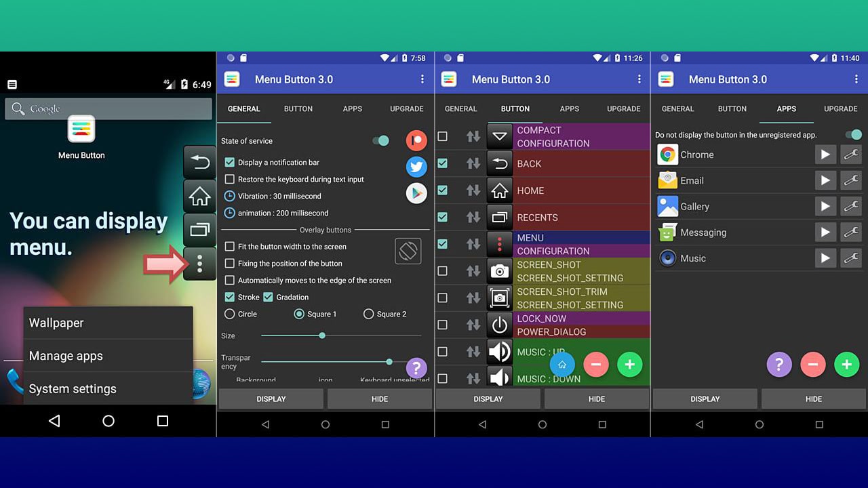Check Fit the button width to the screen

[x=229, y=247]
